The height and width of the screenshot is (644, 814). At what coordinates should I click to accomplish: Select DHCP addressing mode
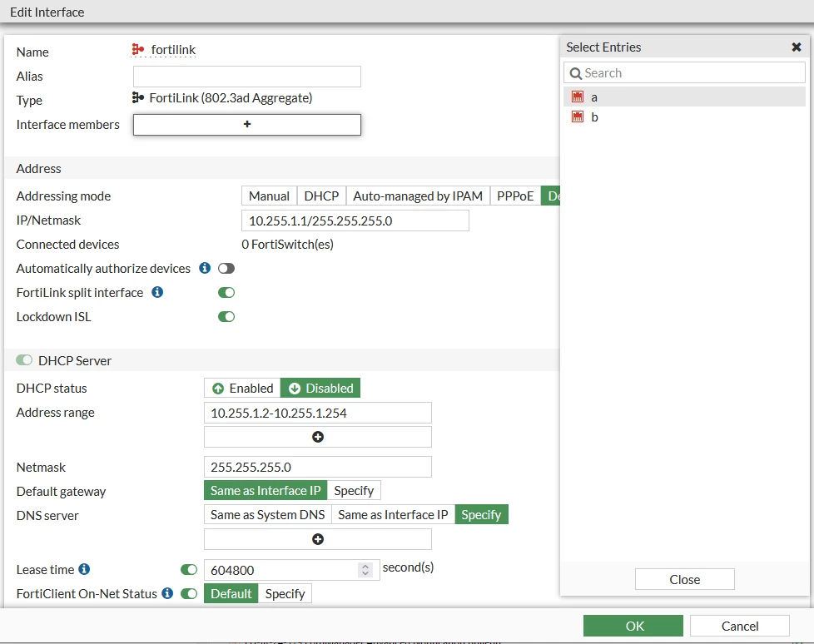[321, 196]
